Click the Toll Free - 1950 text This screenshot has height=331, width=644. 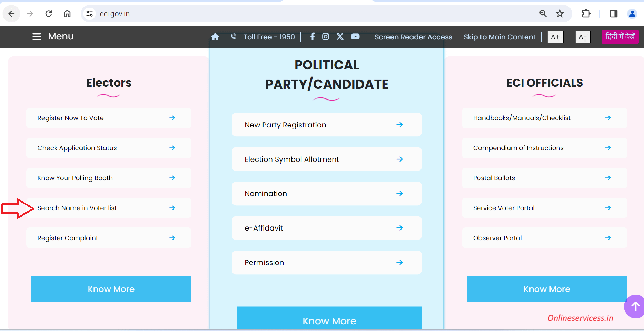[x=269, y=37]
